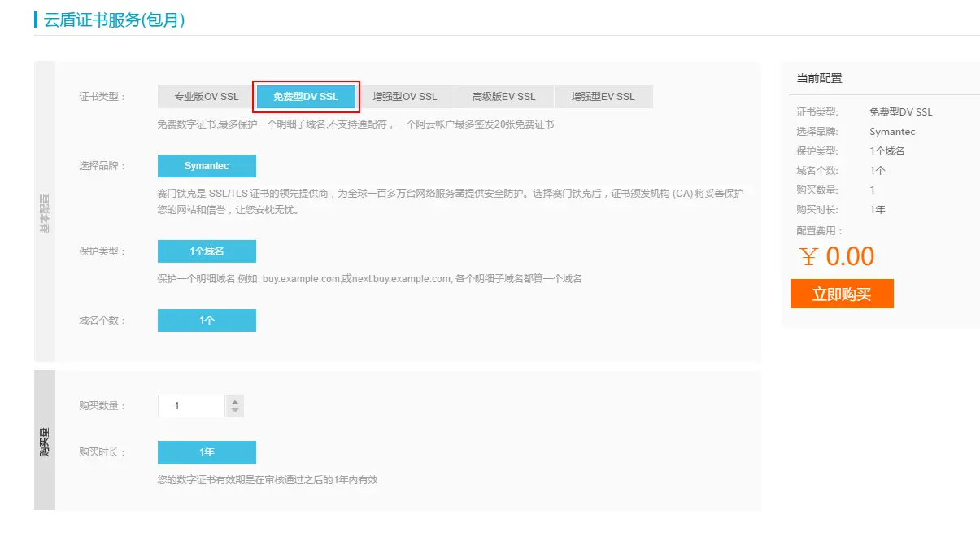Click the 购买量 vertical section label
Screen dimensions: 980x541
(x=45, y=440)
